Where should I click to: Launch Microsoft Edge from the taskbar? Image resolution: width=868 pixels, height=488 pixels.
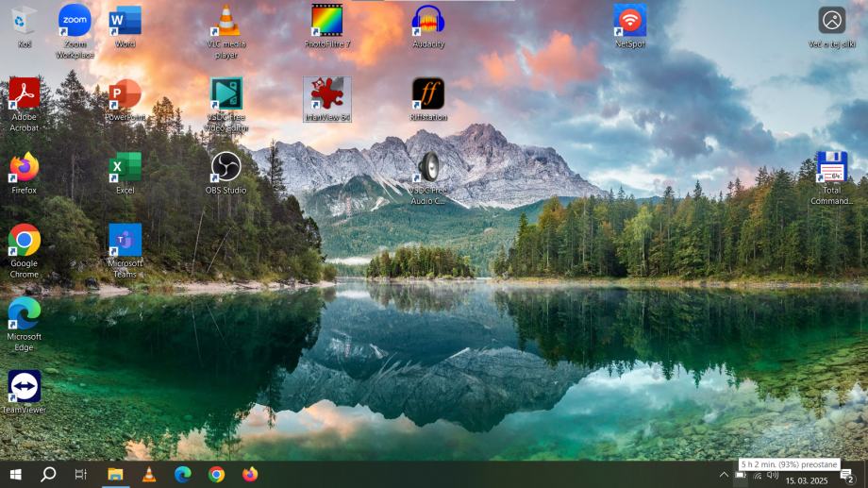tap(183, 475)
